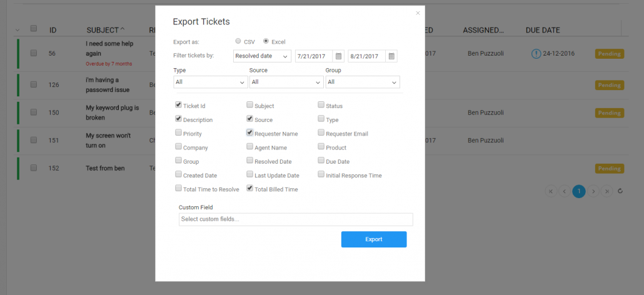The width and height of the screenshot is (644, 295).
Task: Check the Due Date field
Action: pyautogui.click(x=321, y=161)
